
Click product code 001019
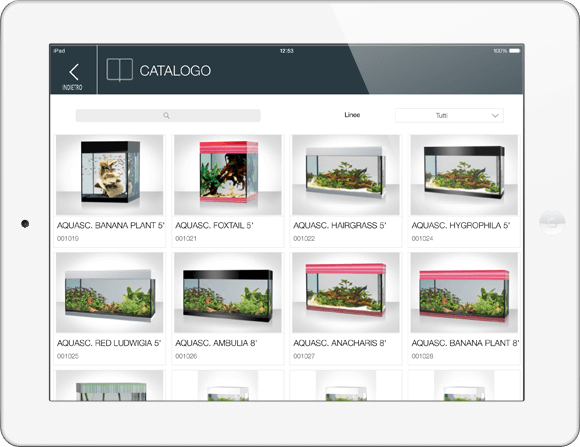68,239
